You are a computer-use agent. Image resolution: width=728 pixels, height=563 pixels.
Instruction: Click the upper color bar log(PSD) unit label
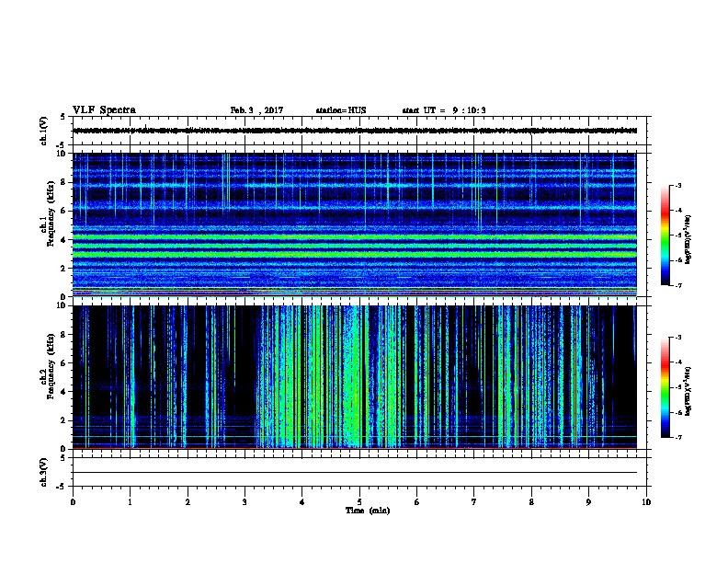click(688, 239)
